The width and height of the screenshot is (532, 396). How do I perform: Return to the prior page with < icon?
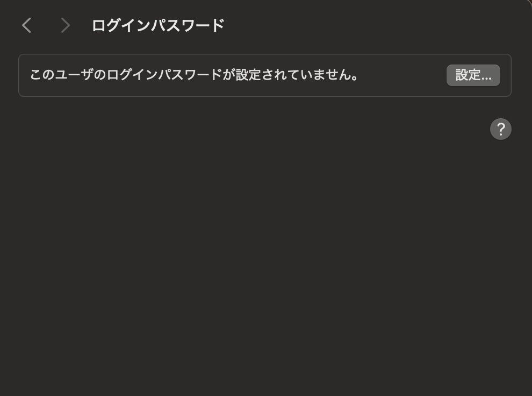[26, 25]
